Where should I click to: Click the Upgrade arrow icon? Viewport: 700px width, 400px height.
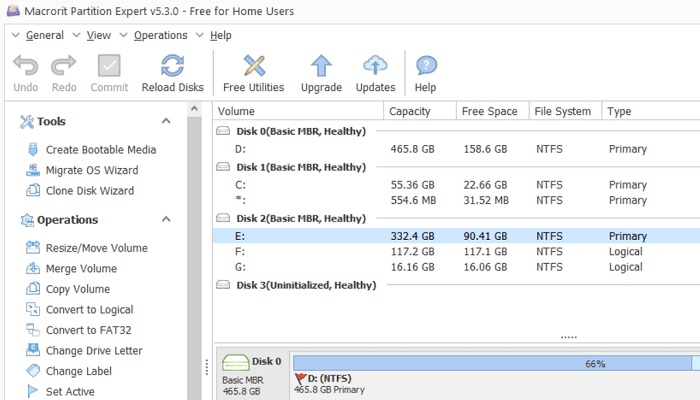click(321, 66)
